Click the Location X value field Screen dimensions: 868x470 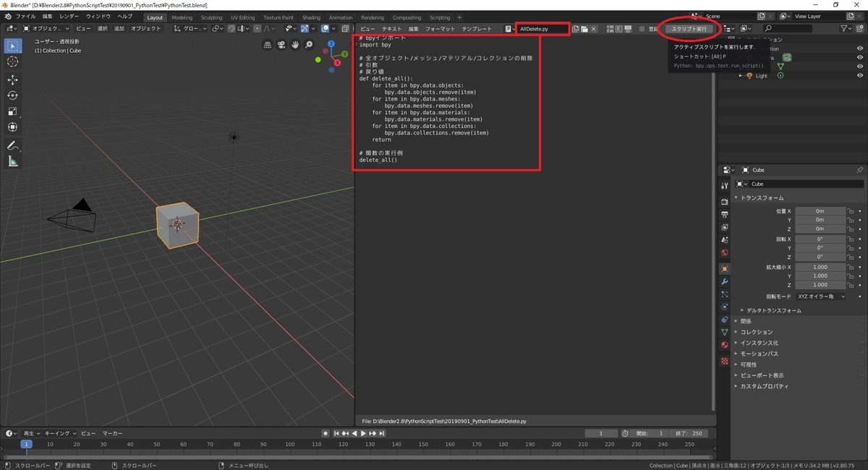pyautogui.click(x=820, y=211)
